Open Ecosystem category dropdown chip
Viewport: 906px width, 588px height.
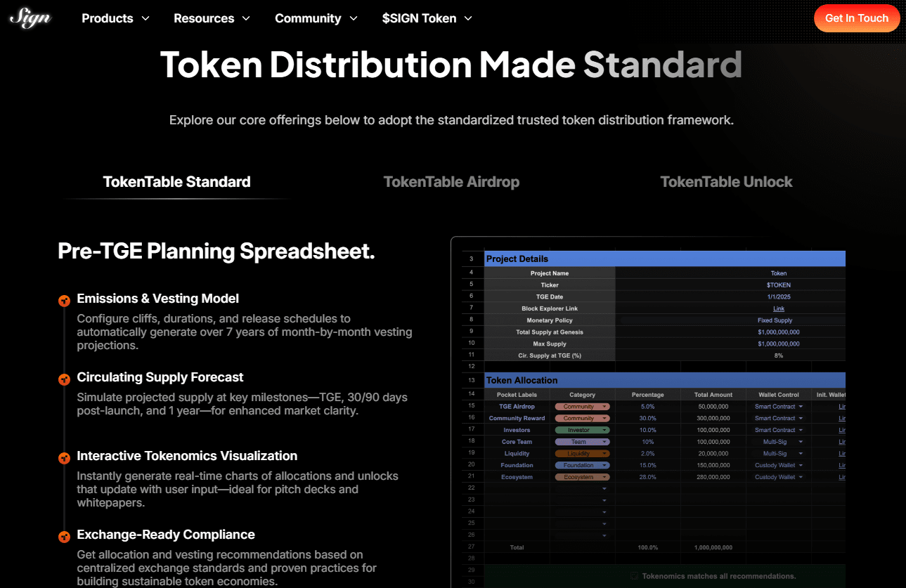click(582, 477)
